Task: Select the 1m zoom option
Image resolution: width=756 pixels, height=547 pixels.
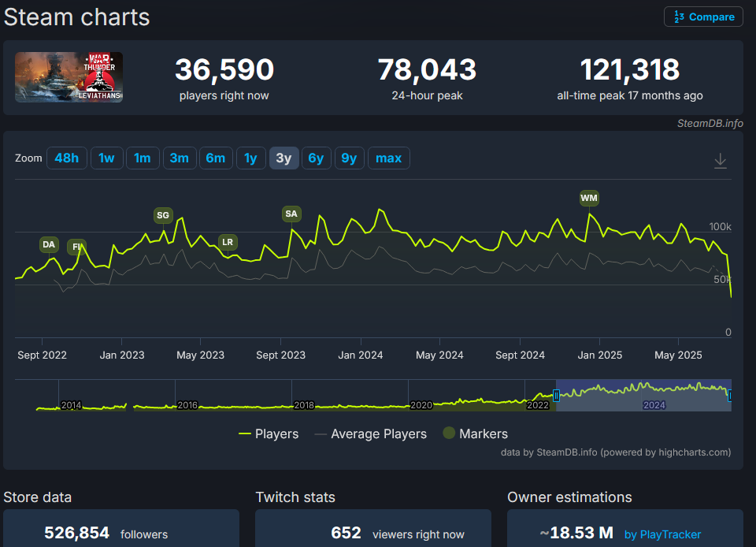Action: click(x=143, y=158)
